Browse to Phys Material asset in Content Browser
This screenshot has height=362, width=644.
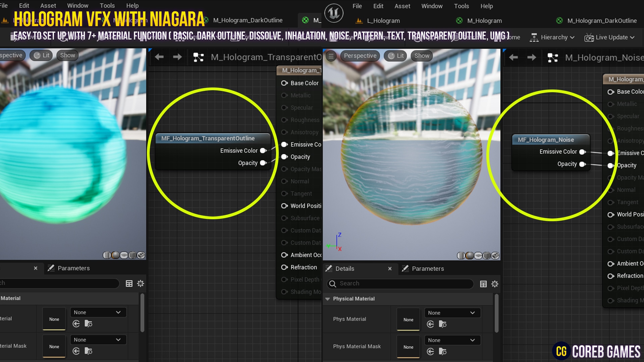coord(443,324)
